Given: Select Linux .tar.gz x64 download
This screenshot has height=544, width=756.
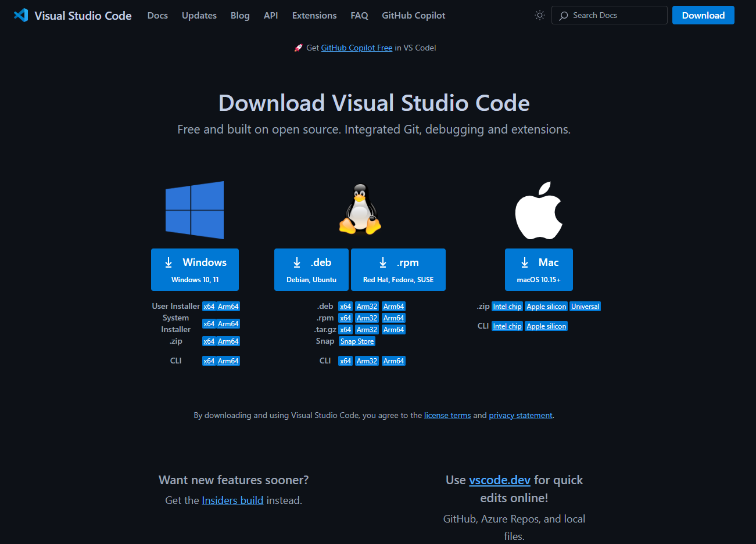Looking at the screenshot, I should pyautogui.click(x=346, y=330).
